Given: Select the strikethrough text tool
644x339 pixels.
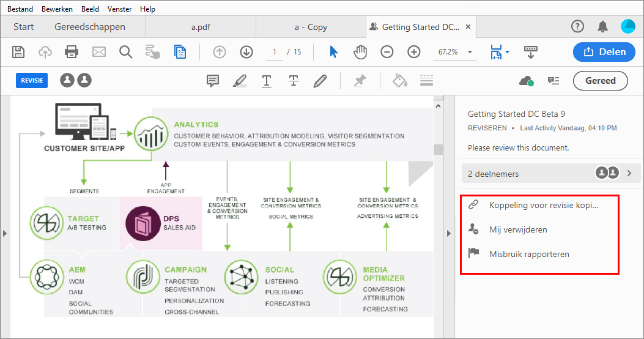Looking at the screenshot, I should [x=293, y=81].
